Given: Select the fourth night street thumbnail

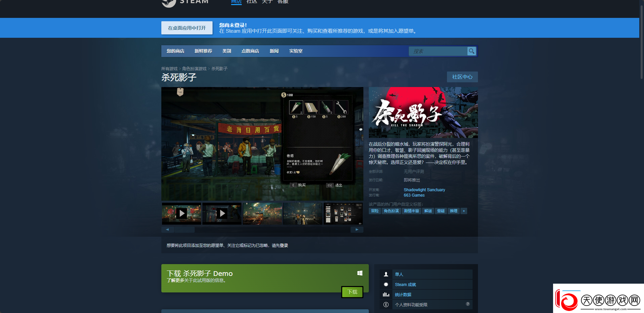Looking at the screenshot, I should coord(303,214).
